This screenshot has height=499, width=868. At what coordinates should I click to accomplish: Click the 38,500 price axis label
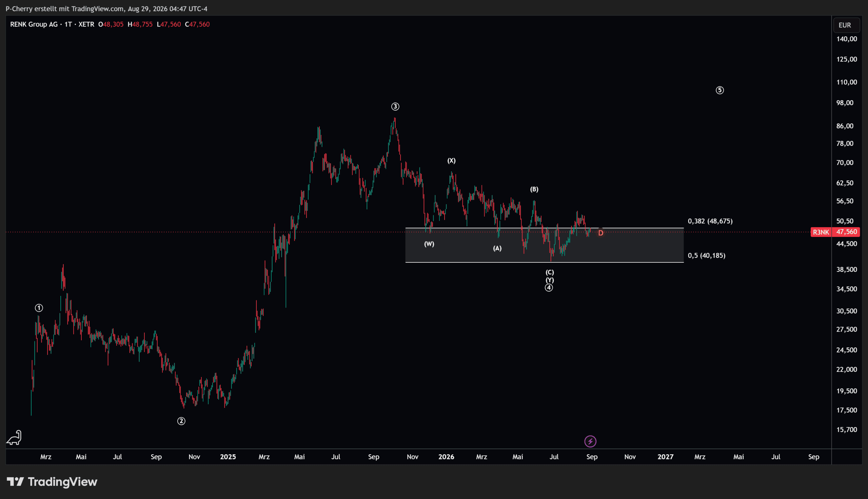click(x=847, y=270)
